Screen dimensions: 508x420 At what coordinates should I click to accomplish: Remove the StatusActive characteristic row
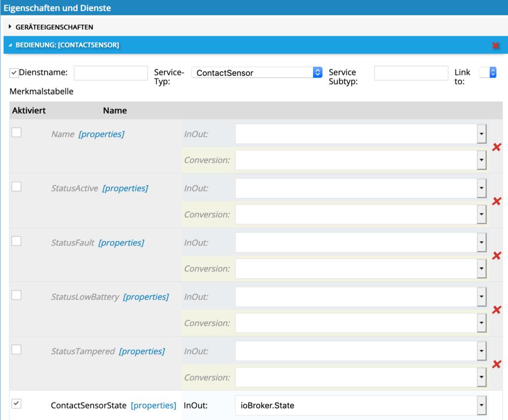(x=497, y=201)
